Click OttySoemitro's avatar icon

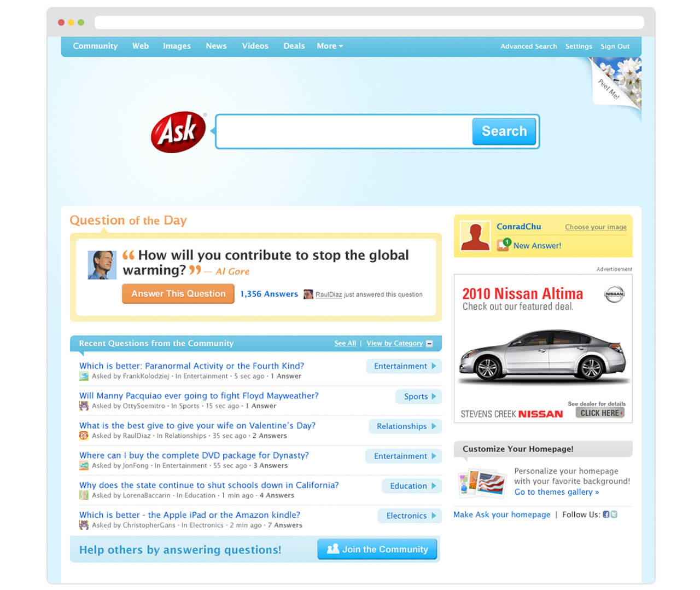(84, 406)
